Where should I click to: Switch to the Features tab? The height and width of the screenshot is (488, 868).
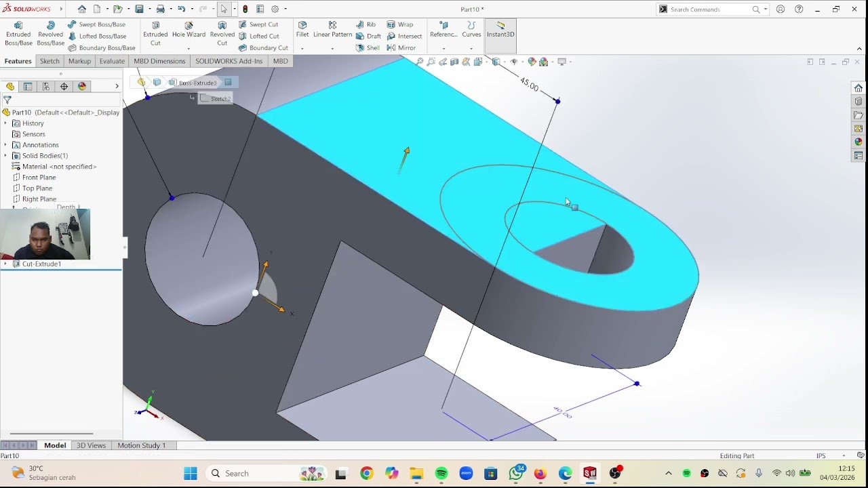pyautogui.click(x=18, y=61)
